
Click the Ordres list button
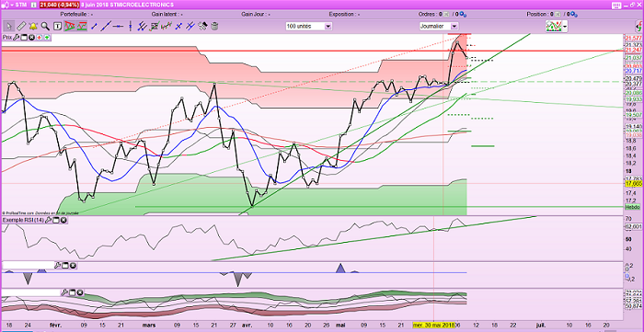[446, 14]
